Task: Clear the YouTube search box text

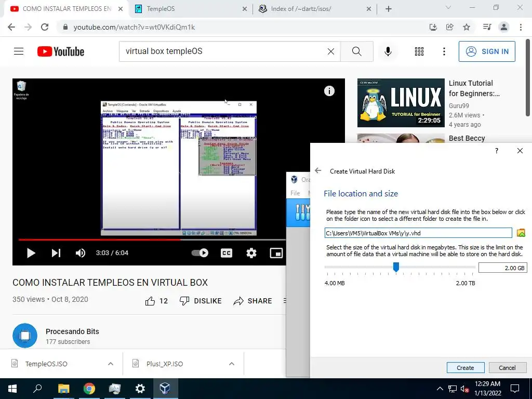Action: click(x=331, y=51)
